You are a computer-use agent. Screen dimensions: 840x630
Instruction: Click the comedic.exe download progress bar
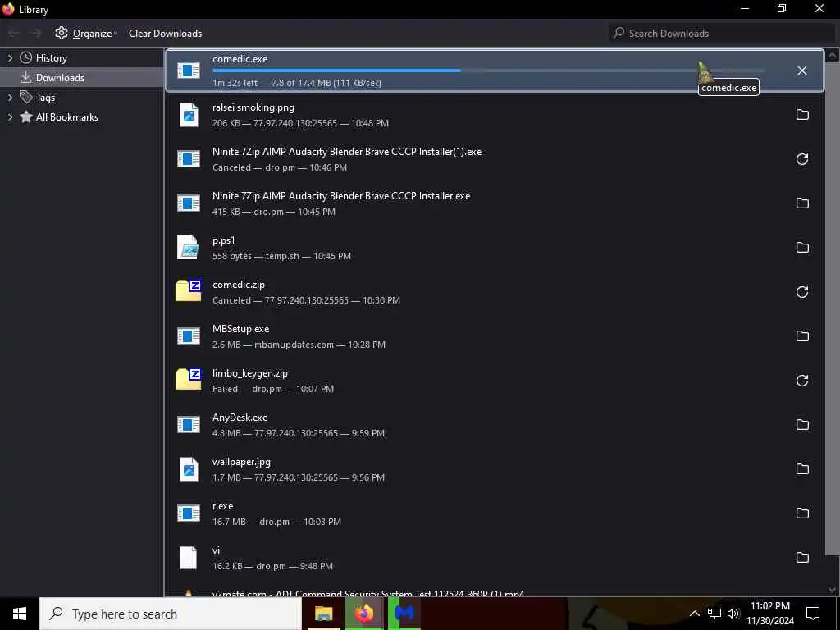point(488,71)
